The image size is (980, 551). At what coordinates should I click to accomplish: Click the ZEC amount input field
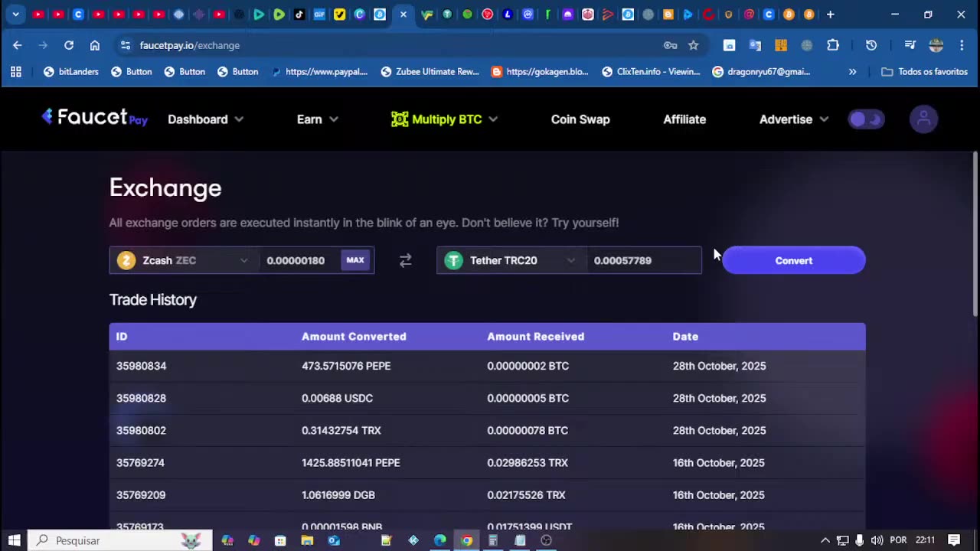click(x=299, y=260)
